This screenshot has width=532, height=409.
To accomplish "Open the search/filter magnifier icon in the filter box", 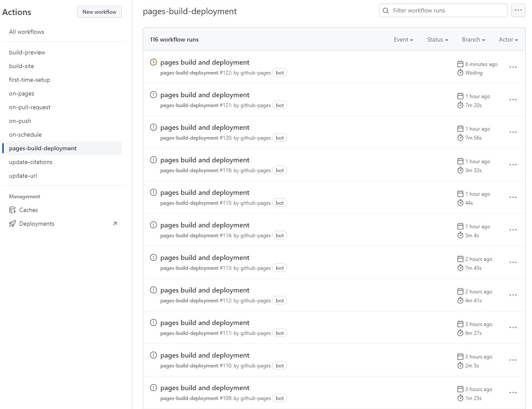I will [386, 10].
